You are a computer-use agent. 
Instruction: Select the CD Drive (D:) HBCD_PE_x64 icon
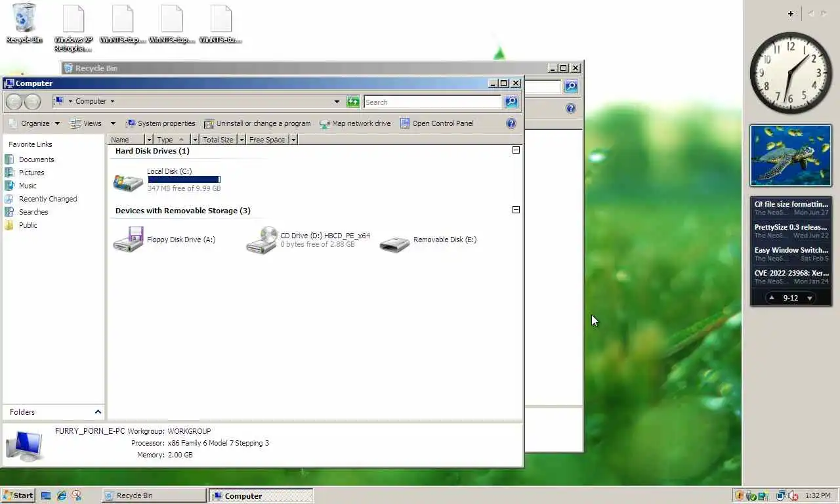click(x=261, y=240)
